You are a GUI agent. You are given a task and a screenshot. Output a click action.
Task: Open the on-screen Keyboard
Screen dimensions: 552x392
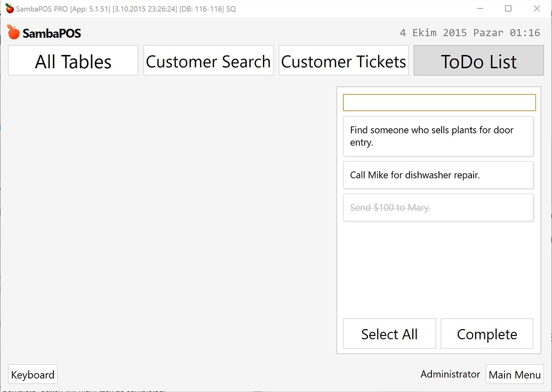pyautogui.click(x=33, y=374)
